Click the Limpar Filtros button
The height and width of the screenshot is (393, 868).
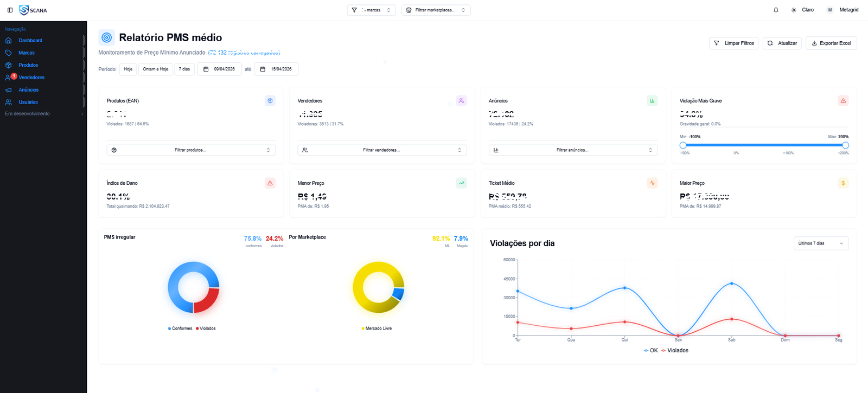coord(734,43)
